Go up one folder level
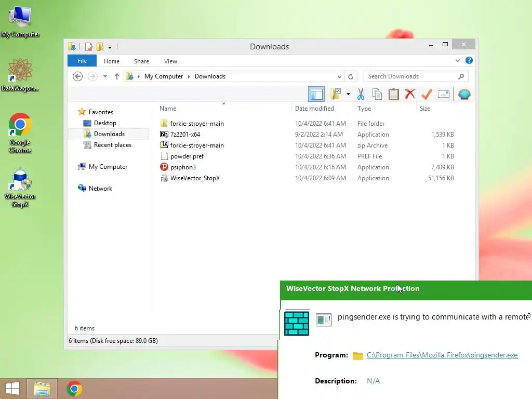Screen dimensions: 532x399 (x=117, y=76)
